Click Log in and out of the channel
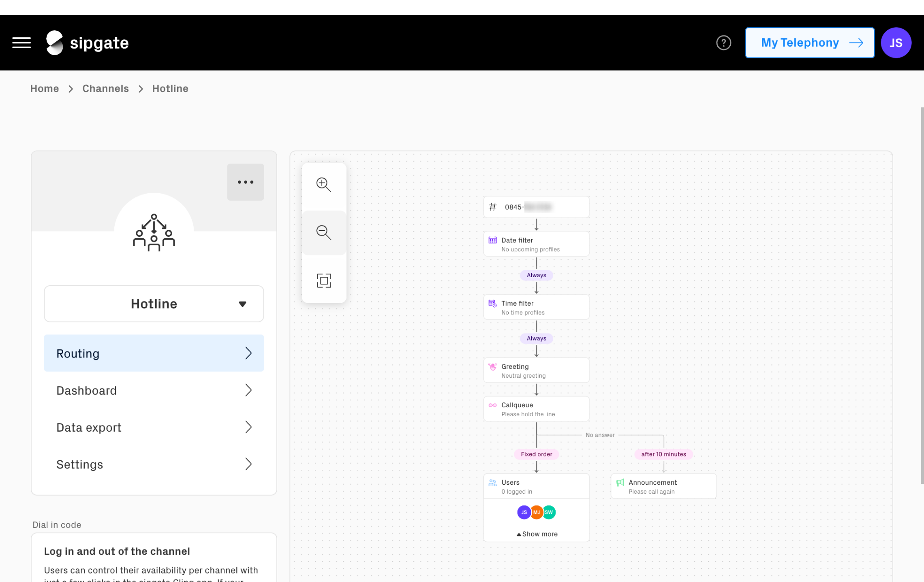The height and width of the screenshot is (582, 924). pos(117,551)
